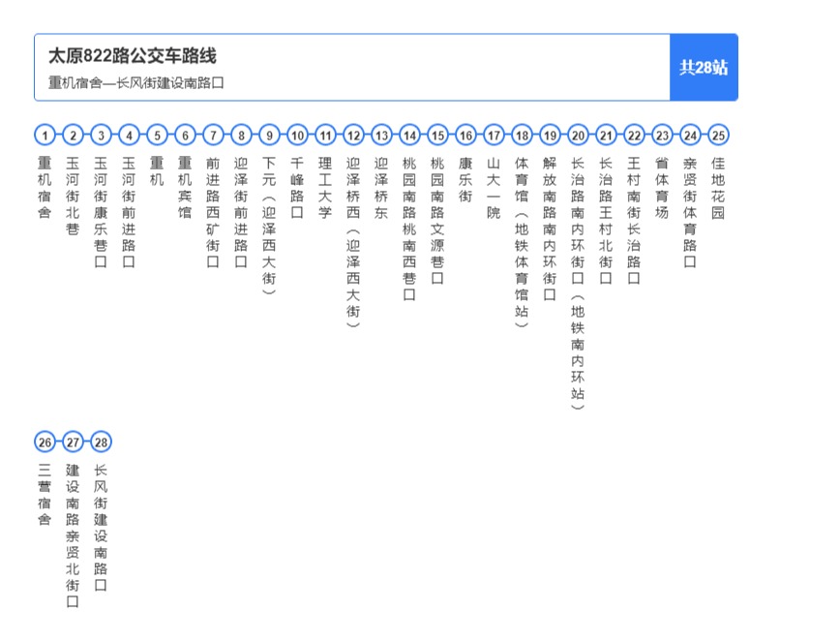
Task: Select the station name 玉河街前进路口
Action: click(x=129, y=212)
